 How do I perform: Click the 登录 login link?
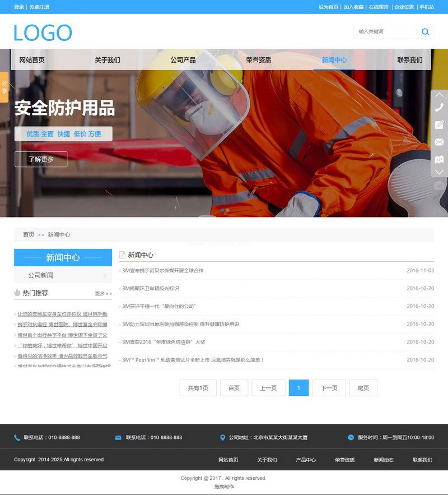point(19,7)
